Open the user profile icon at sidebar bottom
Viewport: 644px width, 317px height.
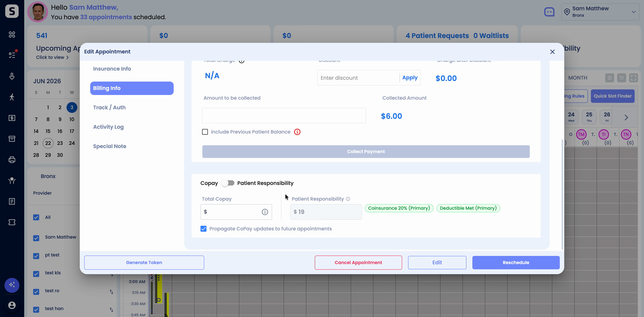tap(12, 305)
